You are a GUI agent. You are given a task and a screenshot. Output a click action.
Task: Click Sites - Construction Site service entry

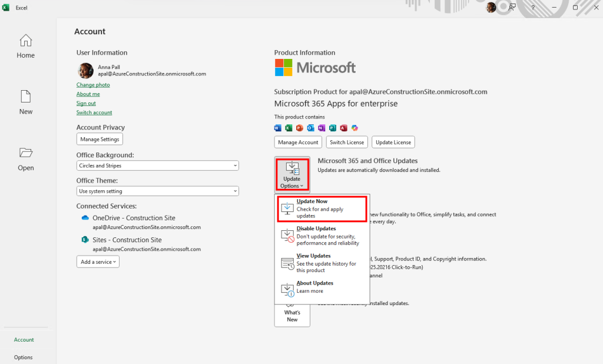click(x=141, y=244)
